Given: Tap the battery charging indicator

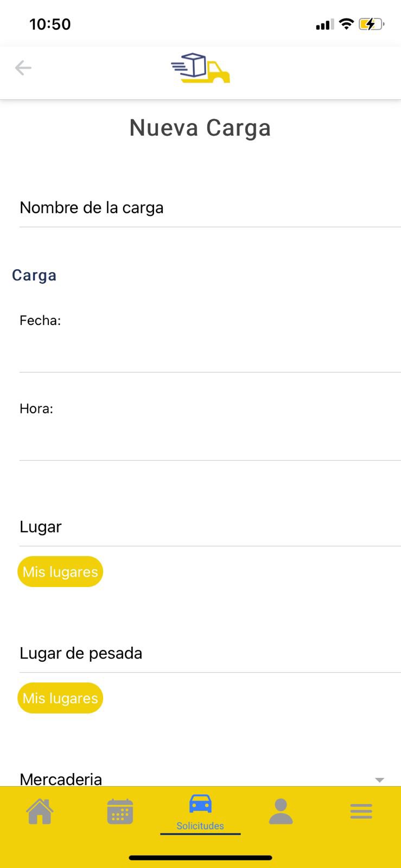Looking at the screenshot, I should 371,24.
